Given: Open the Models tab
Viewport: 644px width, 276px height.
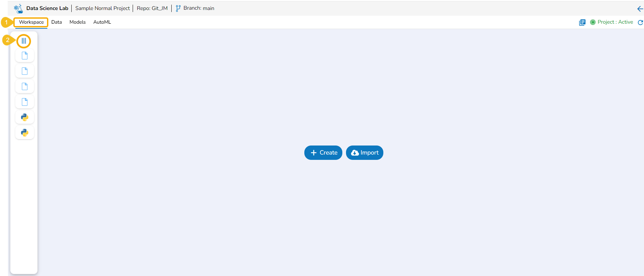Looking at the screenshot, I should coord(78,22).
